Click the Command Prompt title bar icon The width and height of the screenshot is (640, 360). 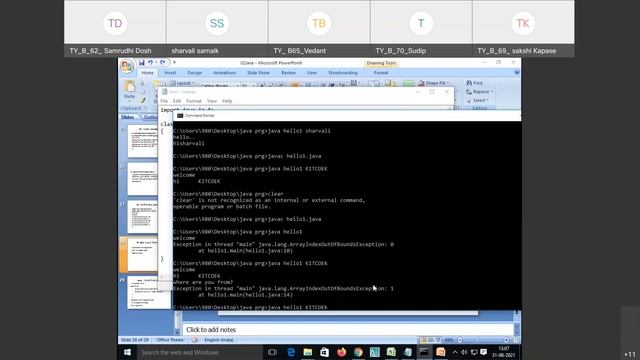click(x=180, y=116)
